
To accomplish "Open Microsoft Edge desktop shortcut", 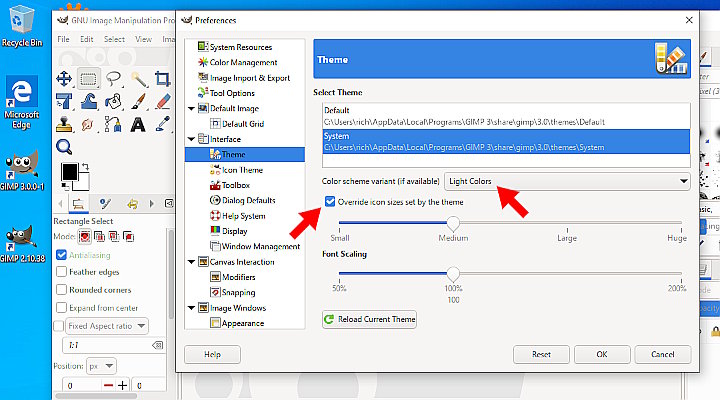I will coord(21,103).
